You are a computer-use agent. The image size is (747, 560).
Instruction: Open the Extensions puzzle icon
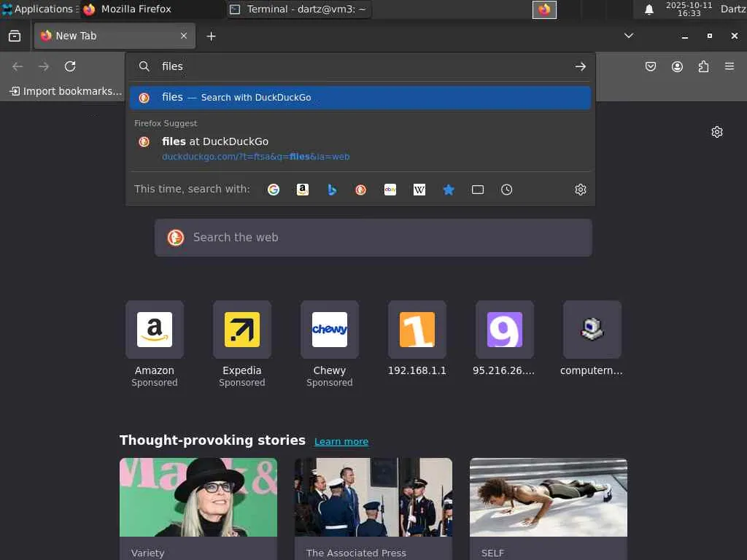pyautogui.click(x=703, y=66)
